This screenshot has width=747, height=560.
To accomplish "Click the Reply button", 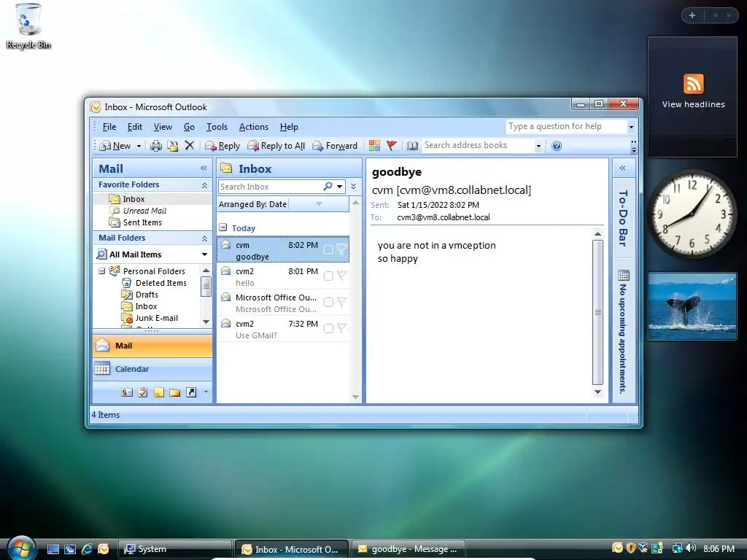I will coord(222,146).
